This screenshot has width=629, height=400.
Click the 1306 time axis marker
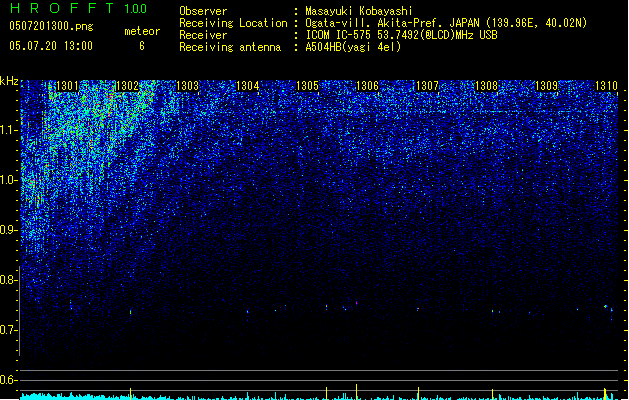[367, 86]
